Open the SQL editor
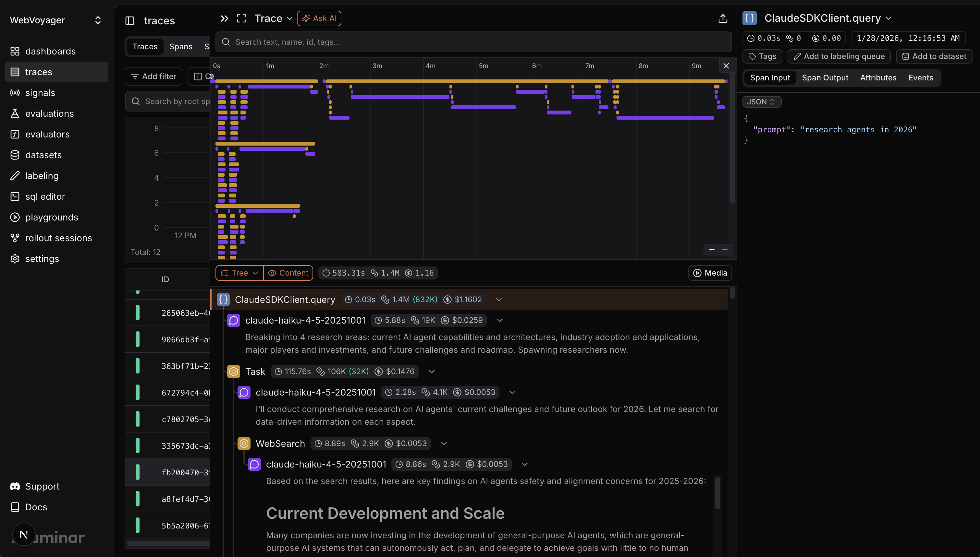Screen dimensions: 980x557 tap(45, 196)
